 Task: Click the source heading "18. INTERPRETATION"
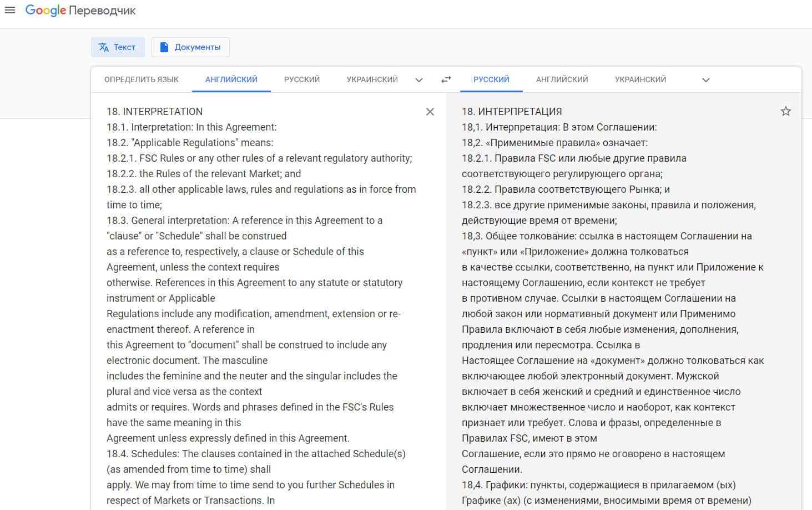[155, 112]
